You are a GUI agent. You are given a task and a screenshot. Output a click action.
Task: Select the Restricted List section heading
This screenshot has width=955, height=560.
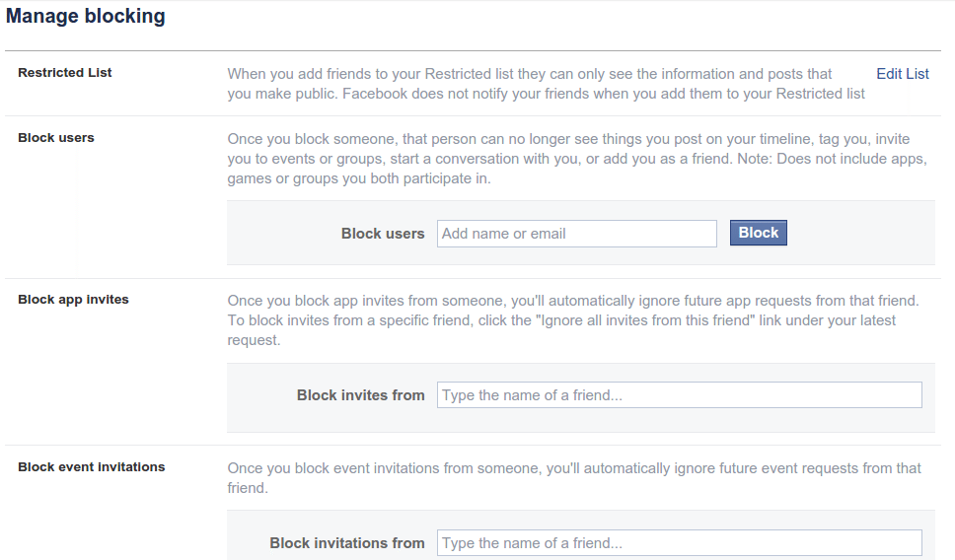(64, 72)
